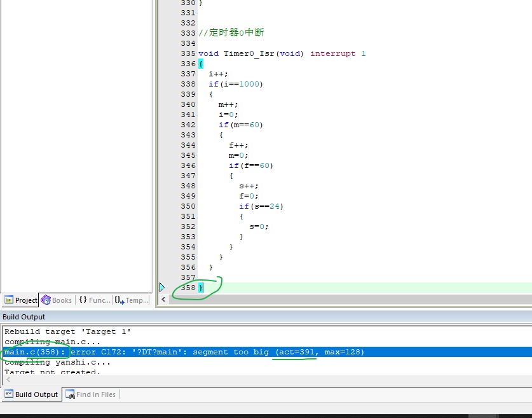Switch to the Project tab
The image size is (532, 418).
(x=20, y=300)
